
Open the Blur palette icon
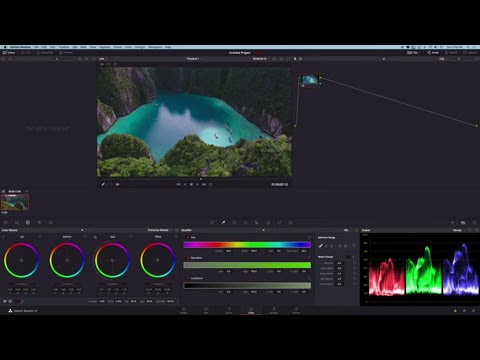[257, 222]
